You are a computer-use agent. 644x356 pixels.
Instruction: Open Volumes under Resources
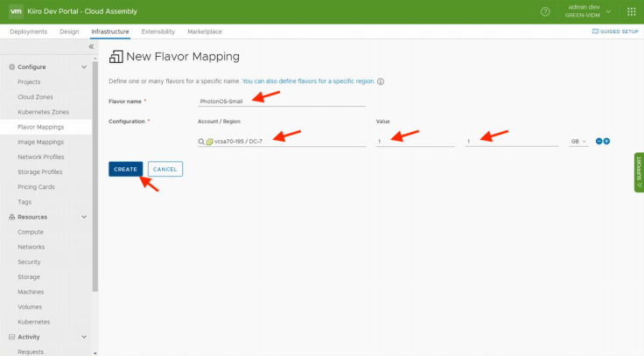pos(30,307)
